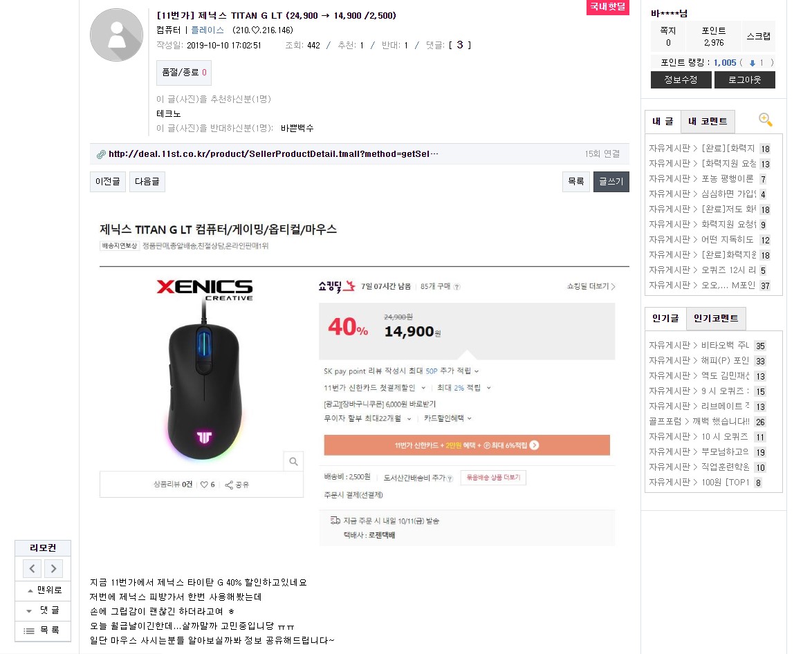Jump to top with 맨위로

pos(44,590)
